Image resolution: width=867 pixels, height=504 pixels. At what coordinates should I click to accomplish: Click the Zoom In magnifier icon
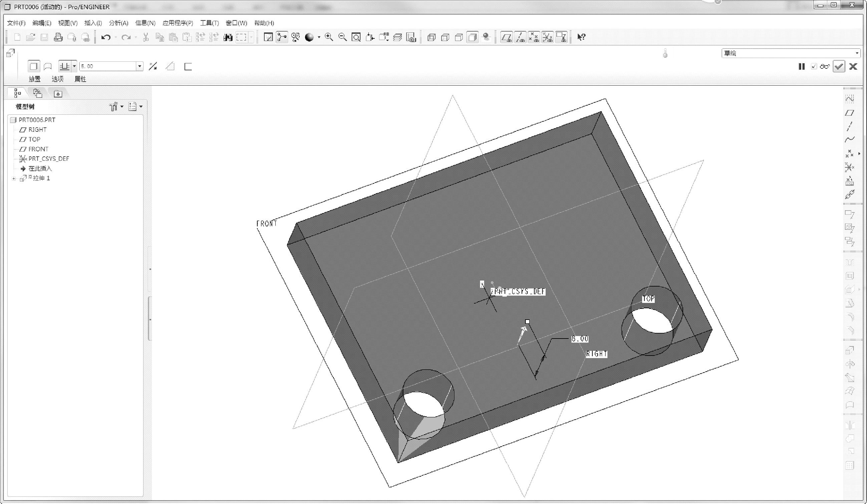329,37
